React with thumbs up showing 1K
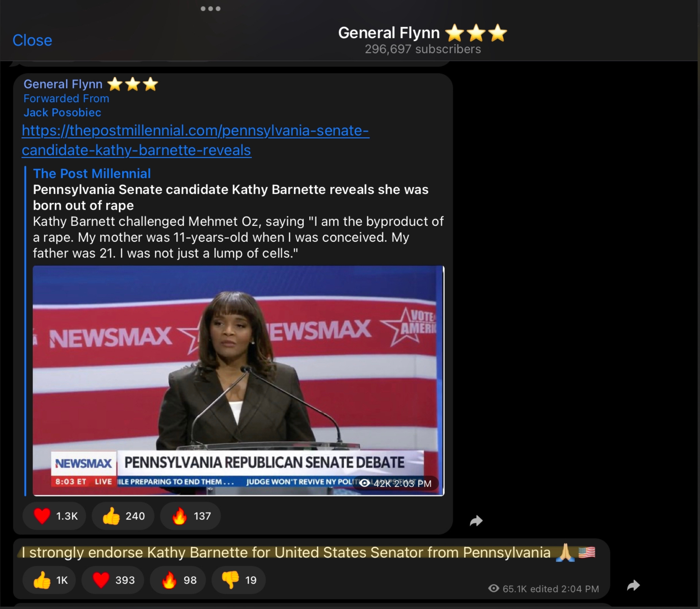Image resolution: width=700 pixels, height=609 pixels. [49, 580]
